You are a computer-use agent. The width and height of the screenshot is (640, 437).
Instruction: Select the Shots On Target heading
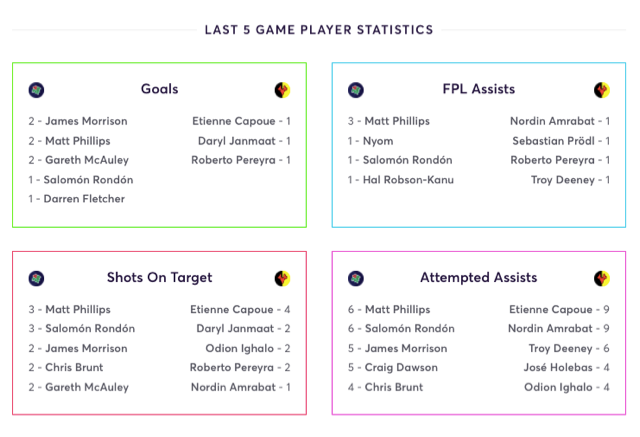[x=160, y=277]
